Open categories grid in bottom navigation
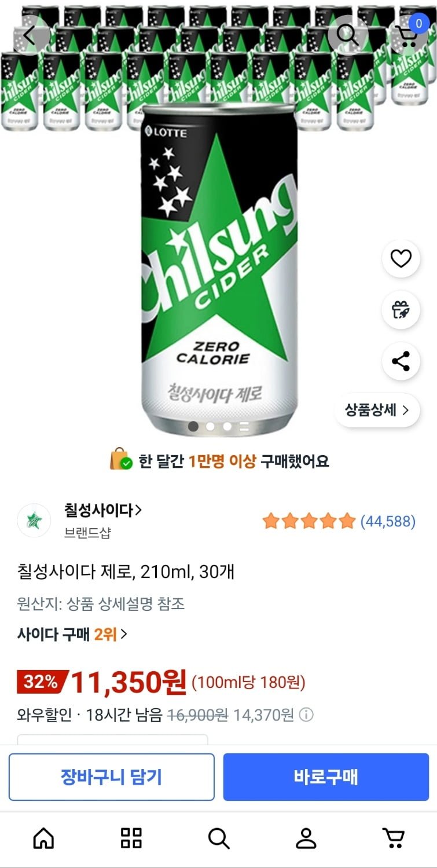This screenshot has width=437, height=868. pos(131,838)
